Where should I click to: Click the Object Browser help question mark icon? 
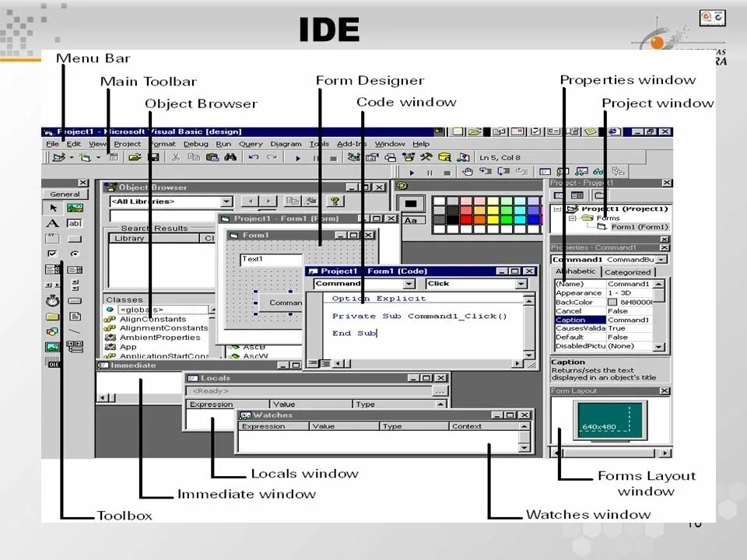pos(335,201)
